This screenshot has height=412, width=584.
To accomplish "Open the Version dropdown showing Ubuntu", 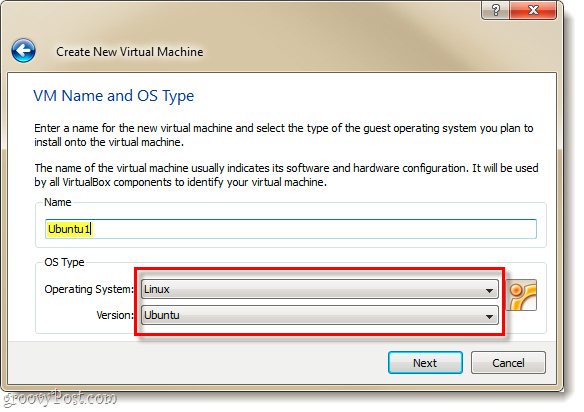I will pos(320,316).
